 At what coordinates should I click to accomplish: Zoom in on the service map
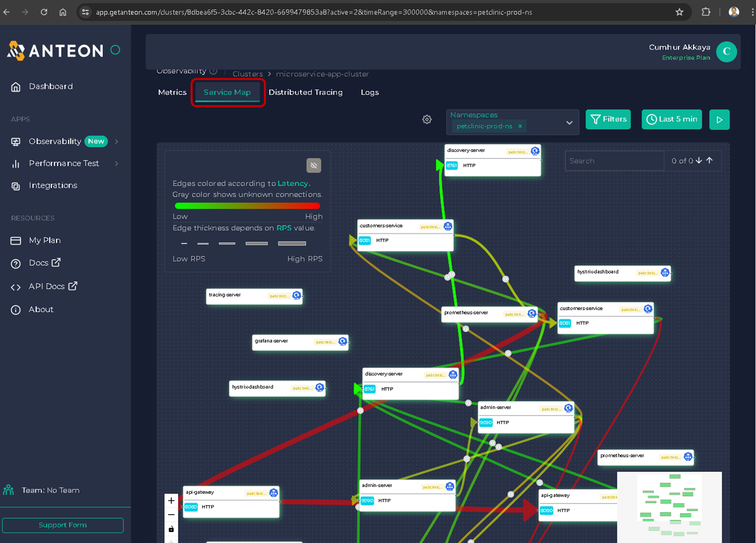pos(171,501)
